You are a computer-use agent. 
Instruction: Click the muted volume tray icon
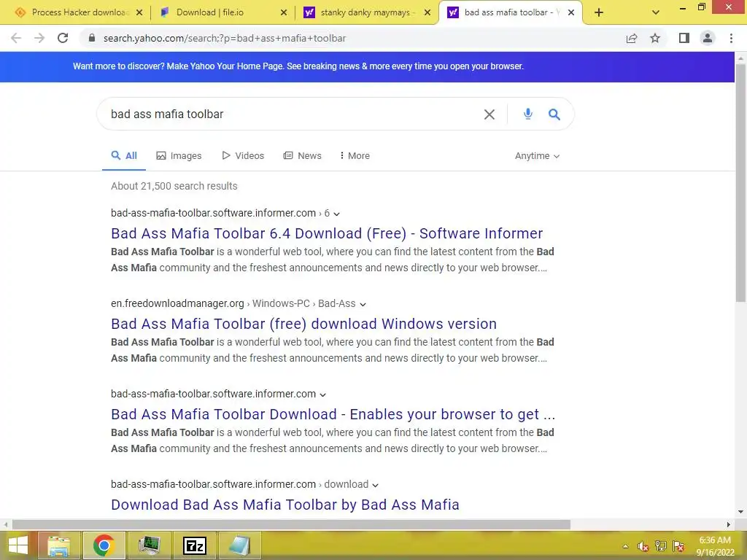643,546
